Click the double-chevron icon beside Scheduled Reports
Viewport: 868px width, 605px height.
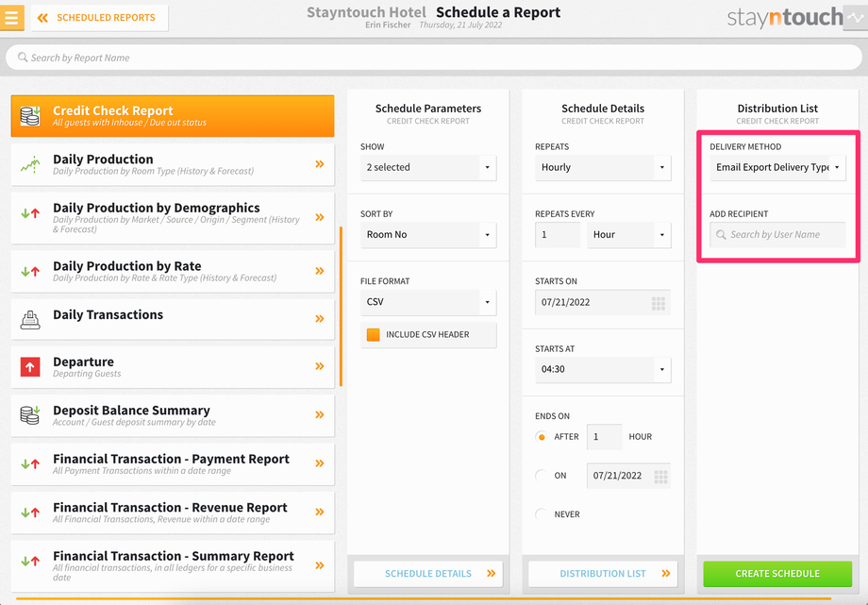(42, 18)
